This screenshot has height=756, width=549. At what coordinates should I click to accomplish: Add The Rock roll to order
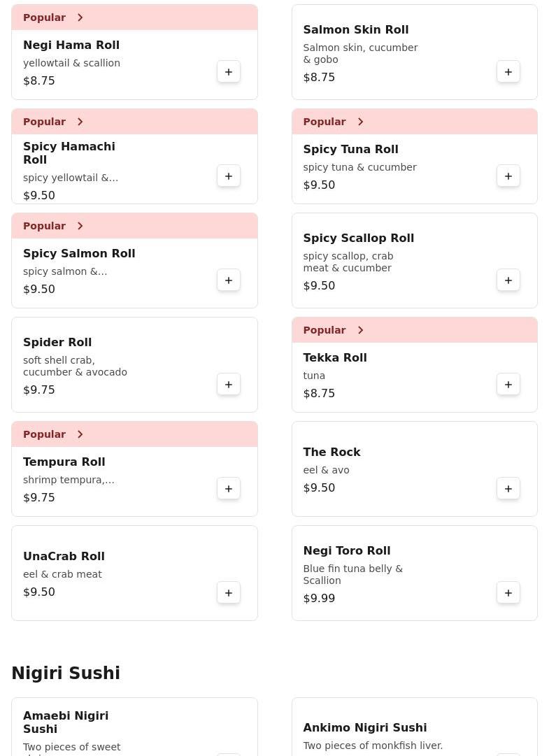[x=508, y=489]
